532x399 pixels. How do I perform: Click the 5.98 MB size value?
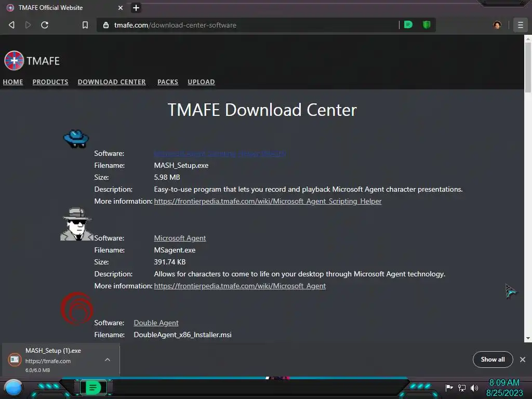[x=167, y=178]
